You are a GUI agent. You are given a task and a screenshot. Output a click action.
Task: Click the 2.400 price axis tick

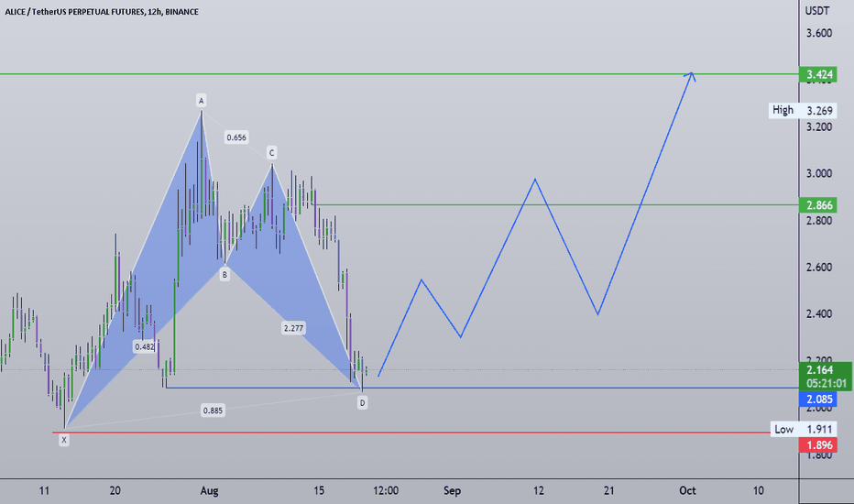point(819,313)
